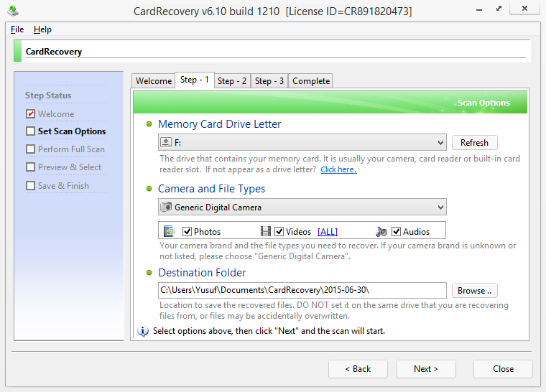Click the Videos film strip icon

point(266,231)
